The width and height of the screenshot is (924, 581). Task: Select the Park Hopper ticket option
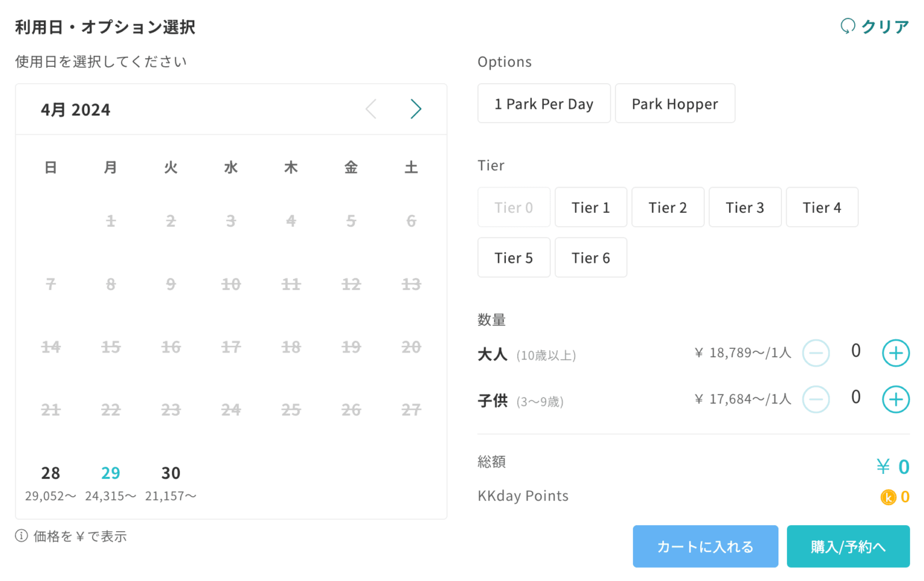[675, 103]
